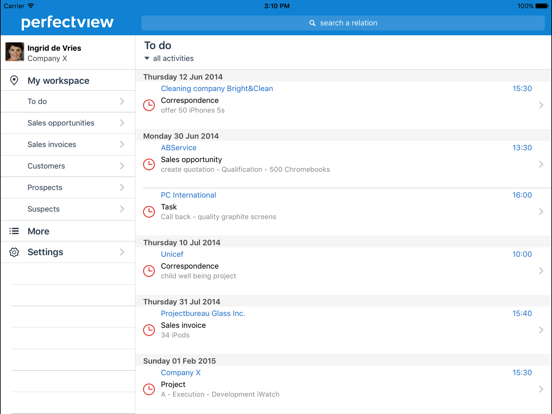The width and height of the screenshot is (552, 414).
Task: Click the clock icon beside ABService sales opportunity
Action: coord(149,164)
